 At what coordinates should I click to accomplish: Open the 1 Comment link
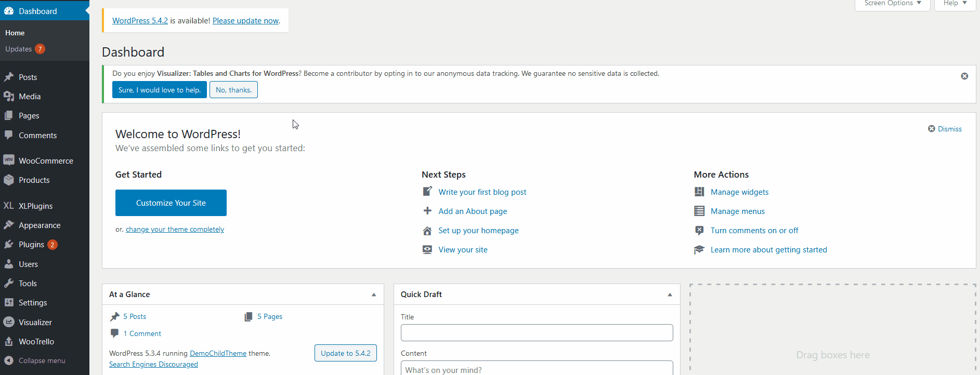coord(142,333)
